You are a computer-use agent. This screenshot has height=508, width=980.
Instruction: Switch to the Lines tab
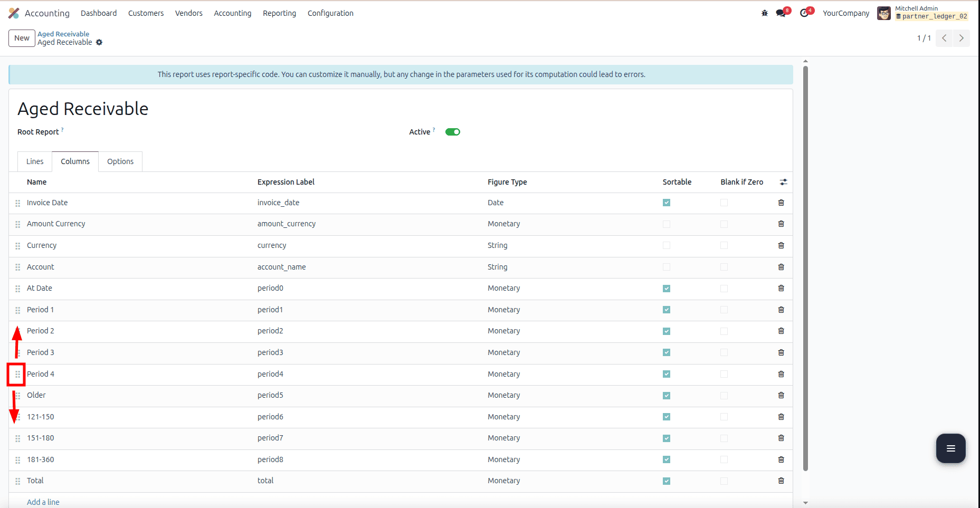point(35,161)
